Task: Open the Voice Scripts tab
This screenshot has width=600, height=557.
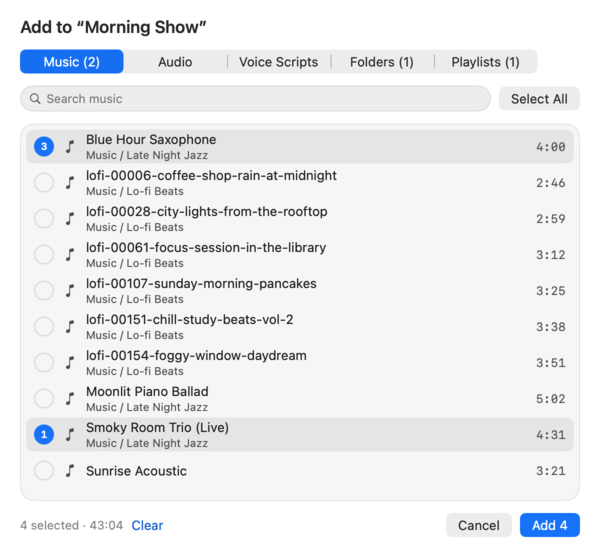Action: click(x=279, y=62)
